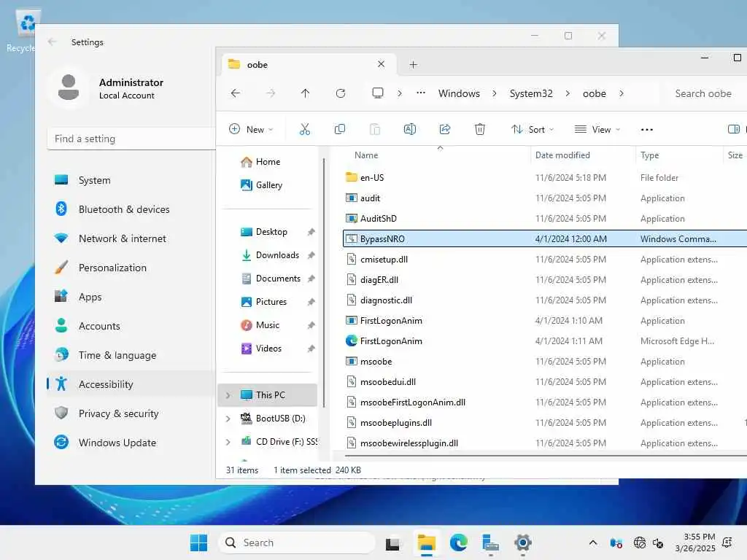Click the monitor icon in address bar
747x560 pixels.
[x=378, y=93]
